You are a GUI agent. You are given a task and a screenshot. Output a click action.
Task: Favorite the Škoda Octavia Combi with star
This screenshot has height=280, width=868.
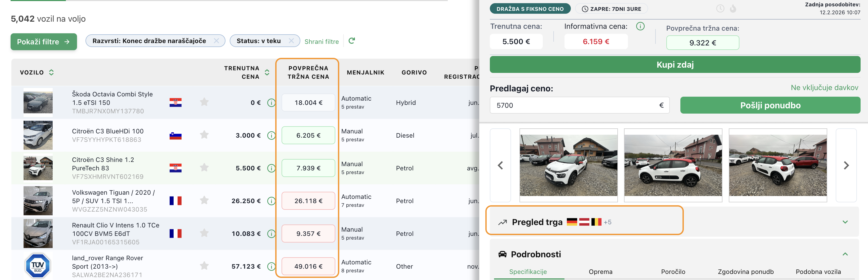pos(204,102)
